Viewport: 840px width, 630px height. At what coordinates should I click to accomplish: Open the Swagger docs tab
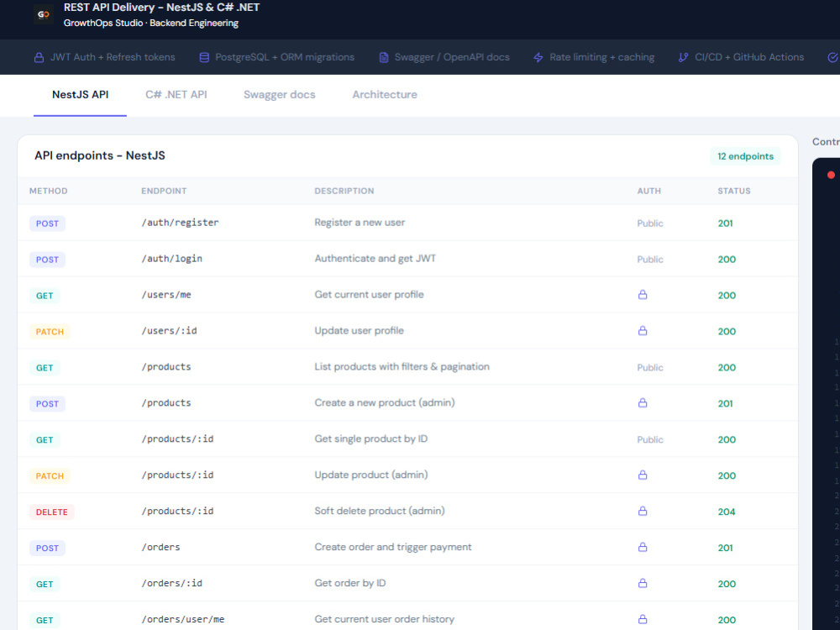click(279, 95)
